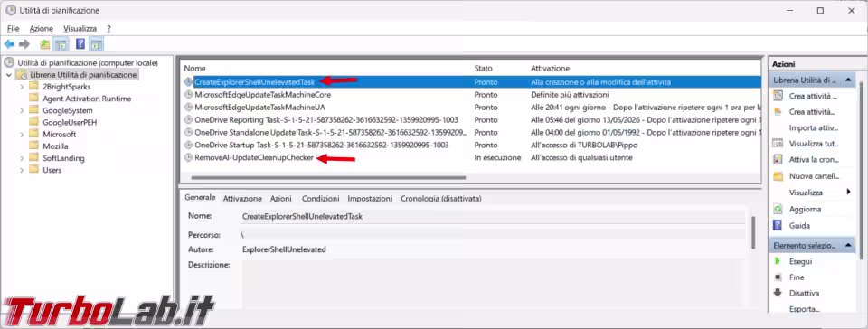Screen dimensions: 868x329
Task: Click the Fine stop icon
Action: (778, 277)
